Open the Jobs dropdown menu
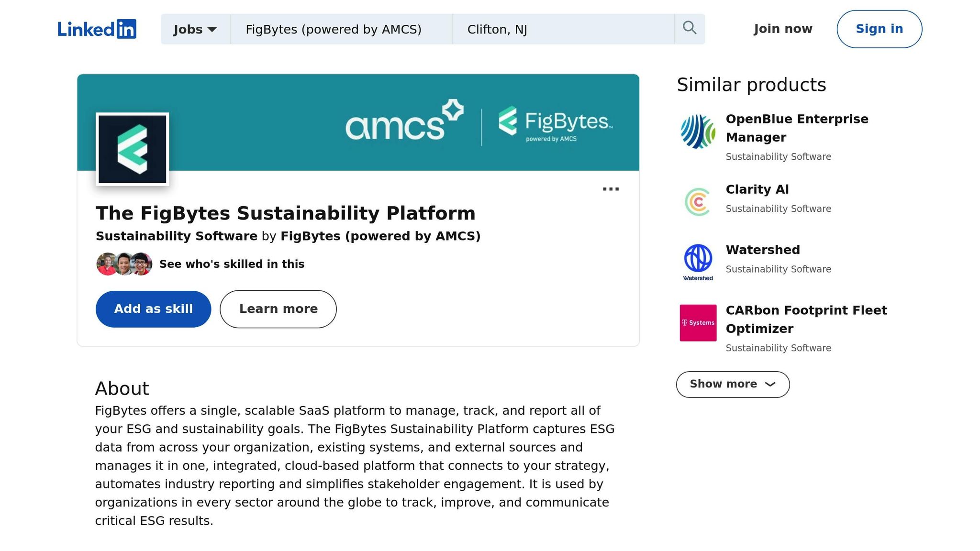The width and height of the screenshot is (980, 551). click(x=195, y=29)
